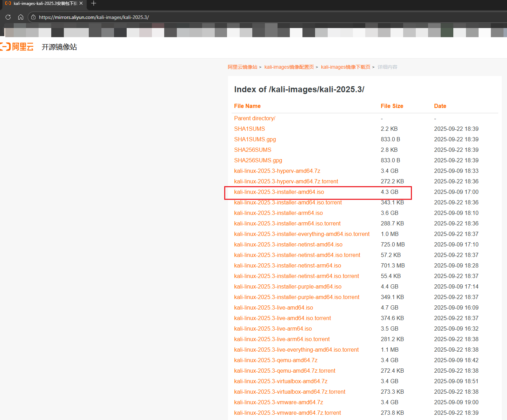507x420 pixels.
Task: Download kali-linux-2025.3-installer-amd64.iso.torrent
Action: click(x=288, y=203)
